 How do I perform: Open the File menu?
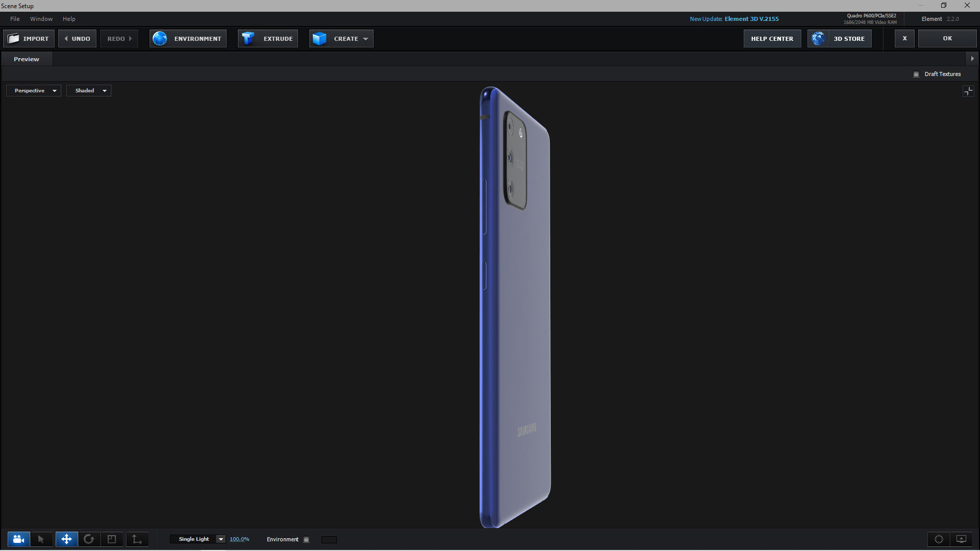click(15, 19)
